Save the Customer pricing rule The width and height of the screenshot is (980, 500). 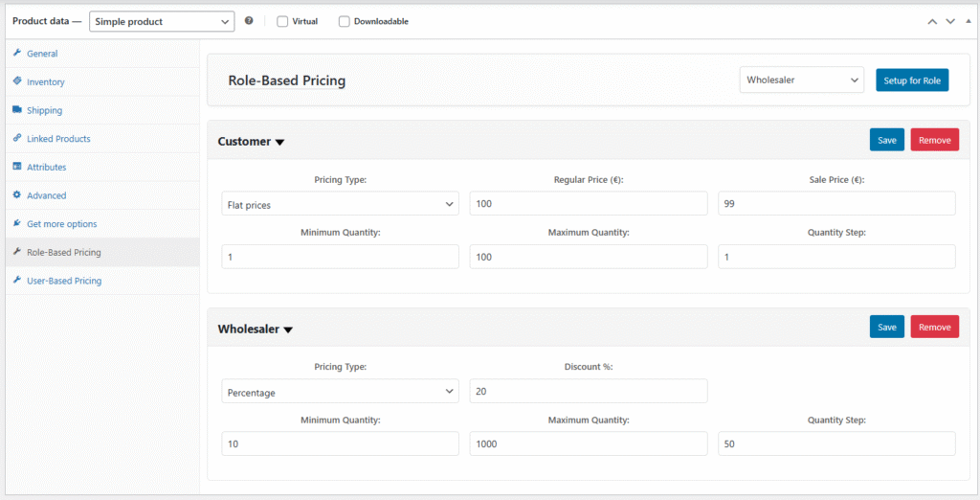[x=887, y=140]
